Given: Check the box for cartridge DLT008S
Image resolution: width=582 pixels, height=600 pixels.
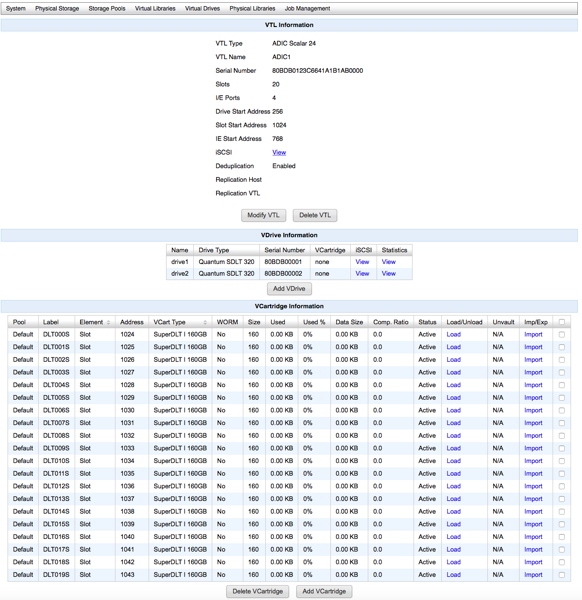Looking at the screenshot, I should [x=562, y=436].
